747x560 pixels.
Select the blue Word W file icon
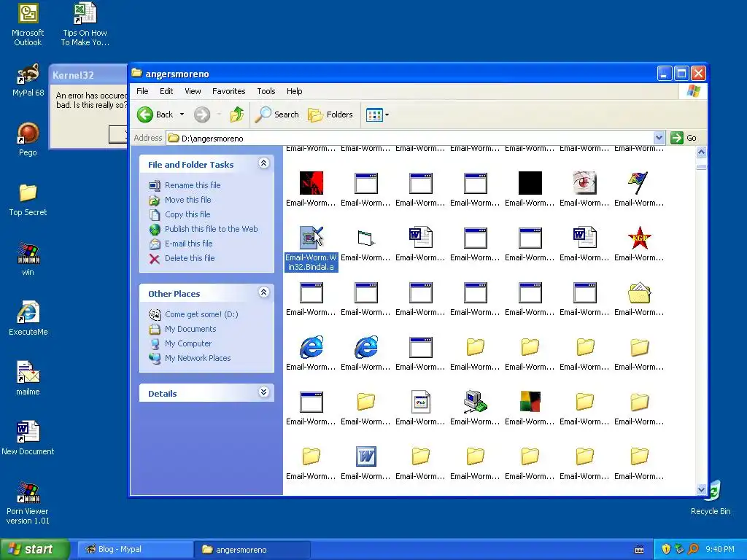pyautogui.click(x=366, y=456)
